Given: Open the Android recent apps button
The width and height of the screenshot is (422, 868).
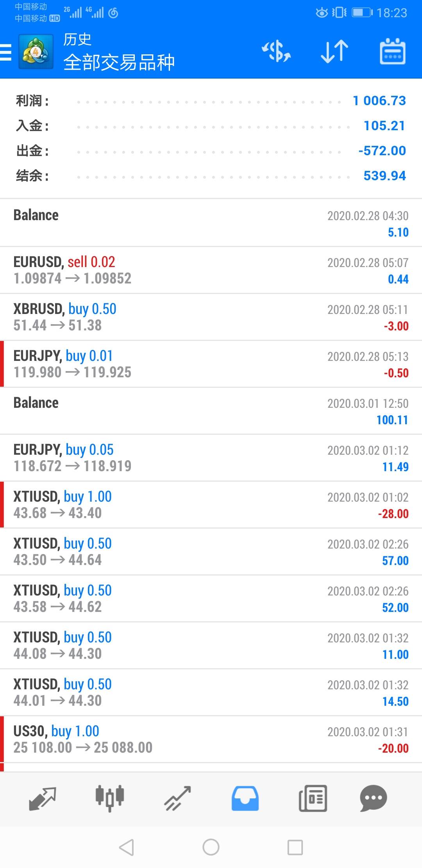Looking at the screenshot, I should click(x=295, y=847).
